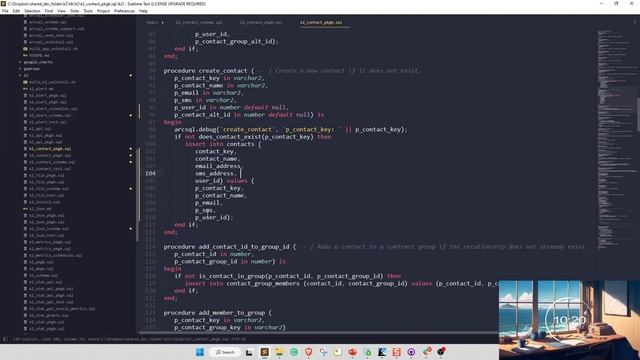Click the 10:20 clock overlay
Viewport: 640px width, 360px height.
(x=569, y=320)
